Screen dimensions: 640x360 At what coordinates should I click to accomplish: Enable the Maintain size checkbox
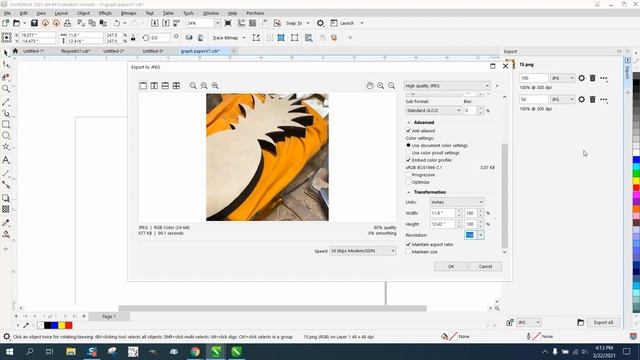(x=408, y=252)
